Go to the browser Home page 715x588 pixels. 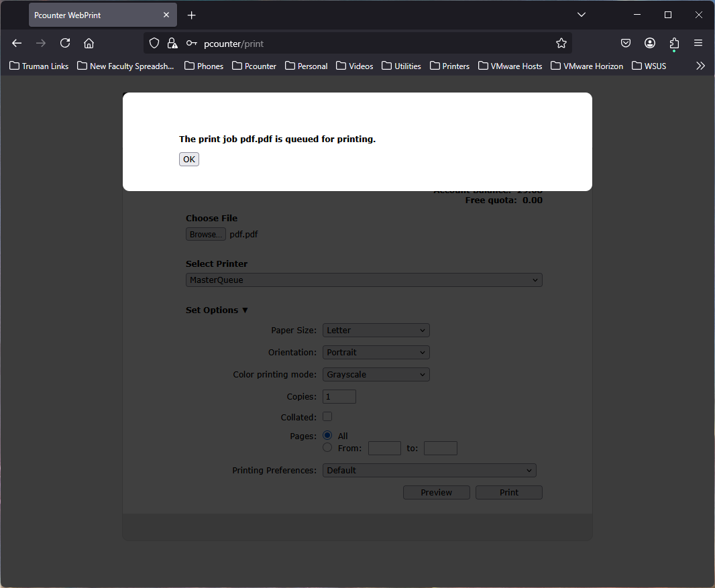click(x=89, y=44)
